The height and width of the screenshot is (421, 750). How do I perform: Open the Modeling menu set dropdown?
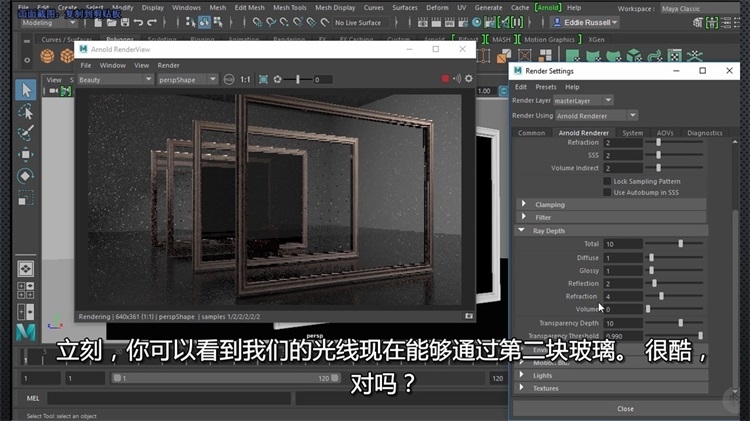(49, 22)
